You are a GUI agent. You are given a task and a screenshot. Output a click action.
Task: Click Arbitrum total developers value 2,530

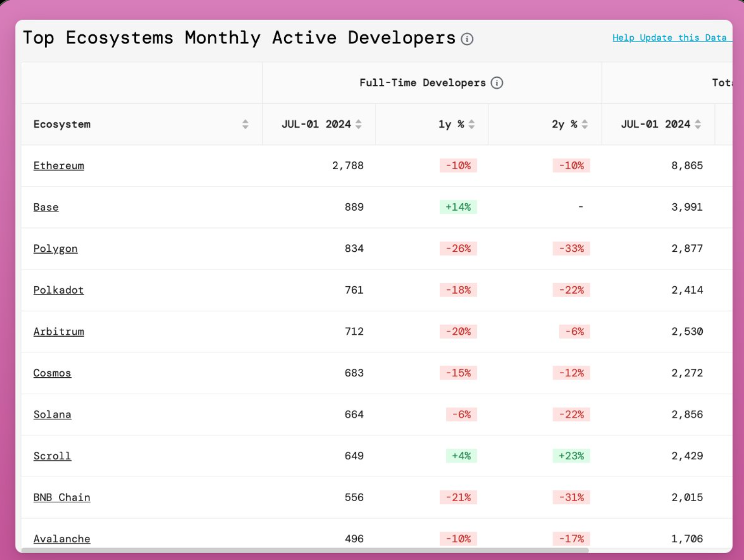[x=687, y=332]
